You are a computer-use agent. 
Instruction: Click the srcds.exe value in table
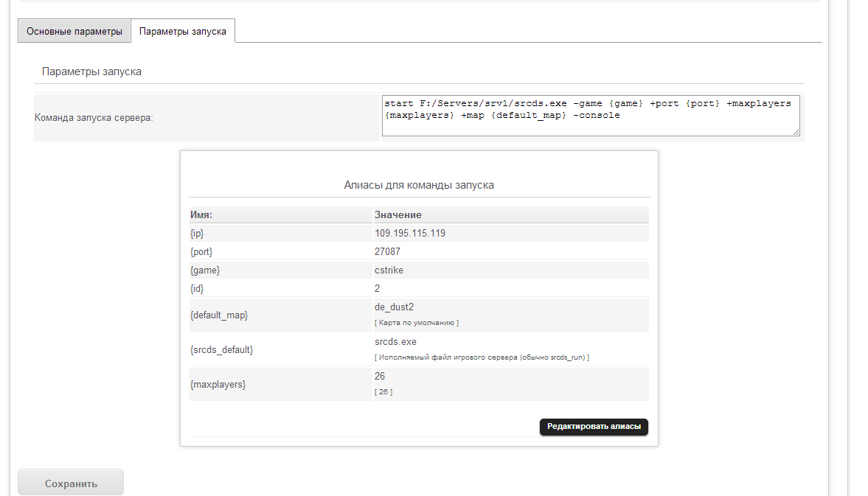395,342
